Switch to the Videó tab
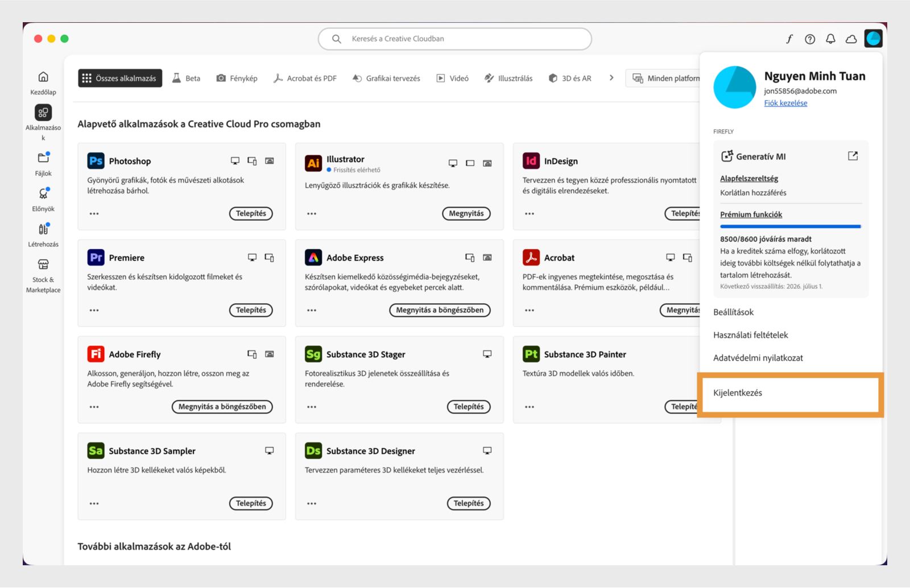This screenshot has height=588, width=910. tap(453, 78)
